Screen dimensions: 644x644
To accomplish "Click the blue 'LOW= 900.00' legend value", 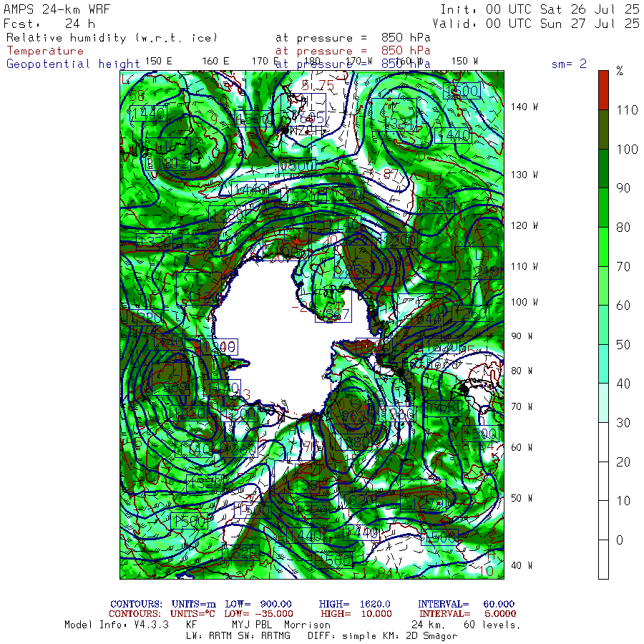I will (258, 604).
